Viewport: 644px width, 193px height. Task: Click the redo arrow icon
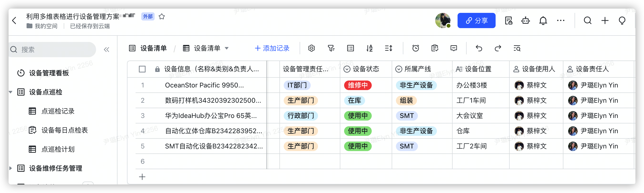[498, 48]
